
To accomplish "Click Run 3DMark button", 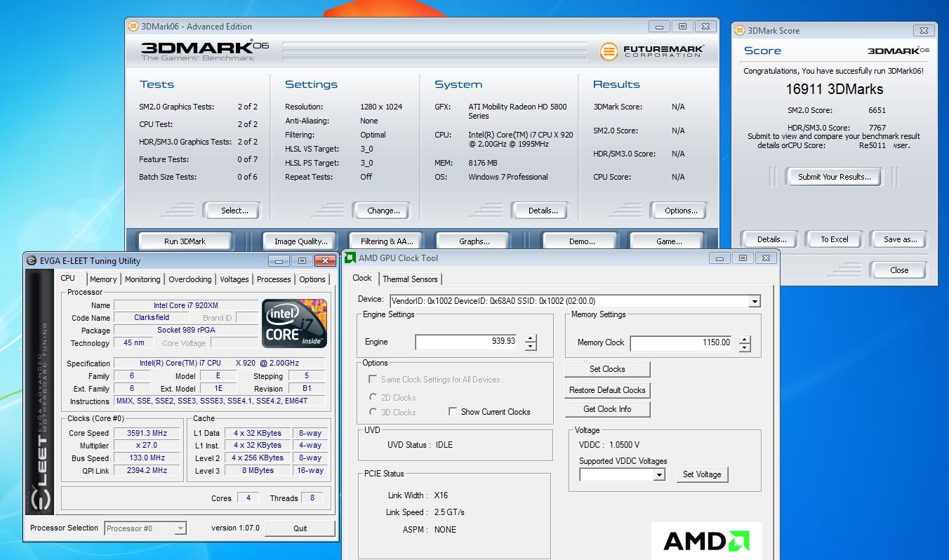I will point(185,241).
